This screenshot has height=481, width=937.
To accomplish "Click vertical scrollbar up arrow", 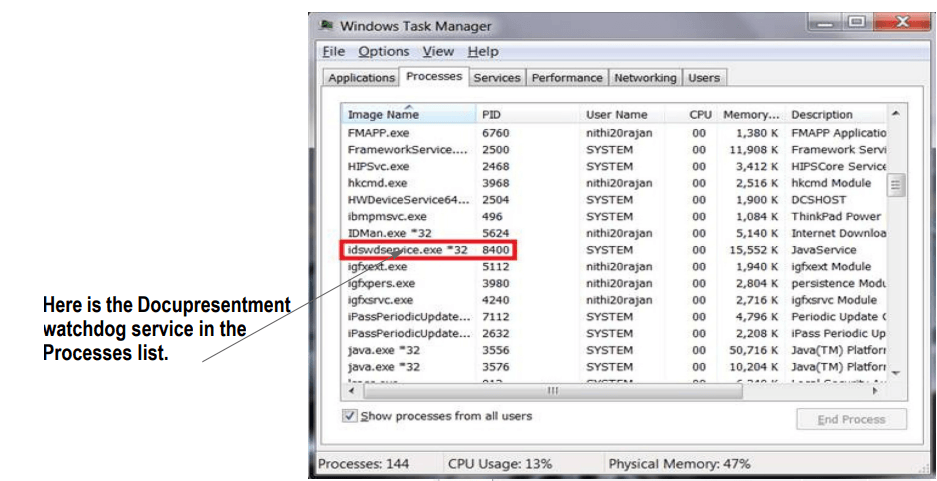I will pos(895,114).
